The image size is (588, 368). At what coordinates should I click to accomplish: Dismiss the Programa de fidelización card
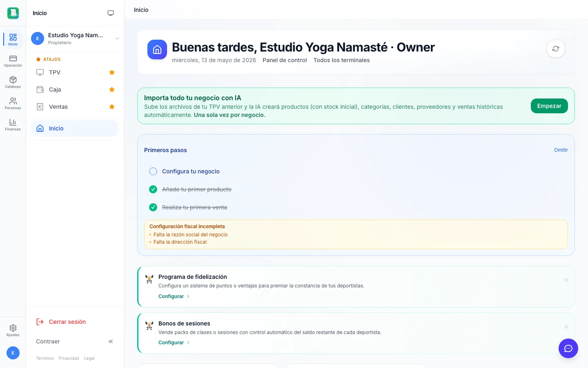[566, 280]
